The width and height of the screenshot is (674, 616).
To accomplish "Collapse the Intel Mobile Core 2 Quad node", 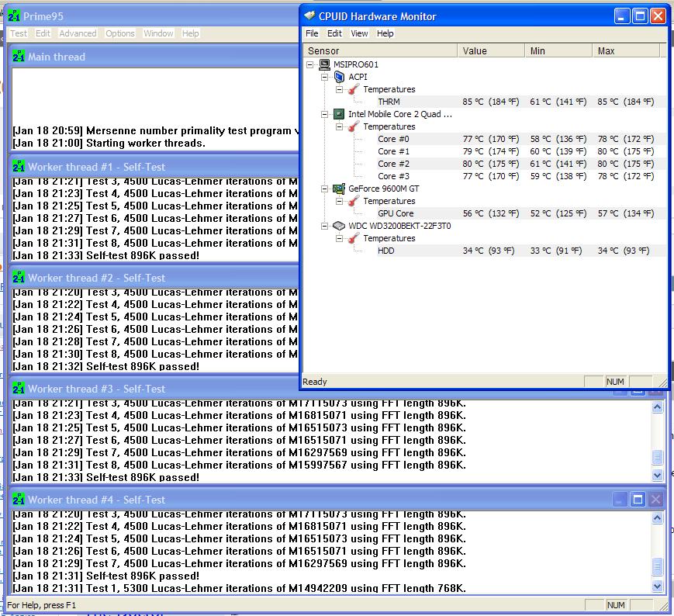I will 324,114.
